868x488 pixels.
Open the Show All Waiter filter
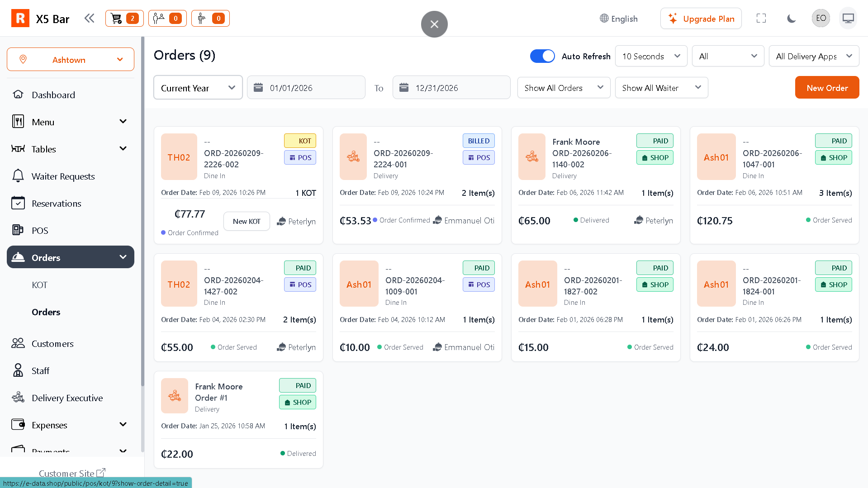(661, 88)
